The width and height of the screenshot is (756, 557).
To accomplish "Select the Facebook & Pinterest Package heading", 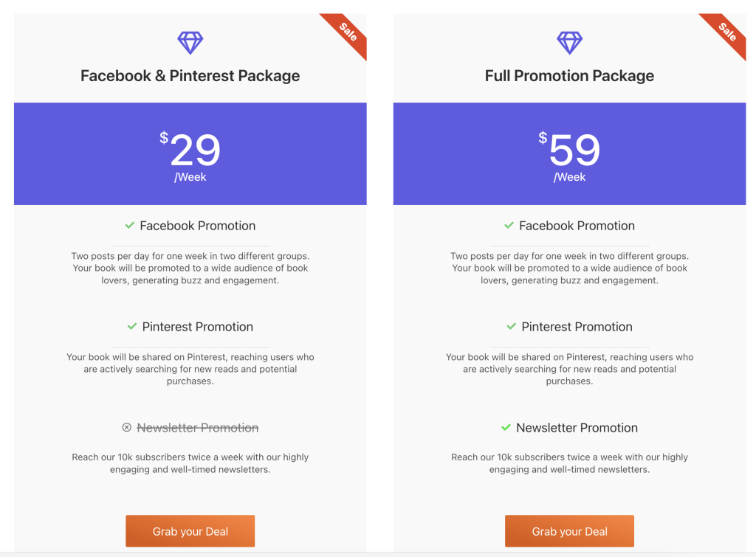I will pos(190,76).
